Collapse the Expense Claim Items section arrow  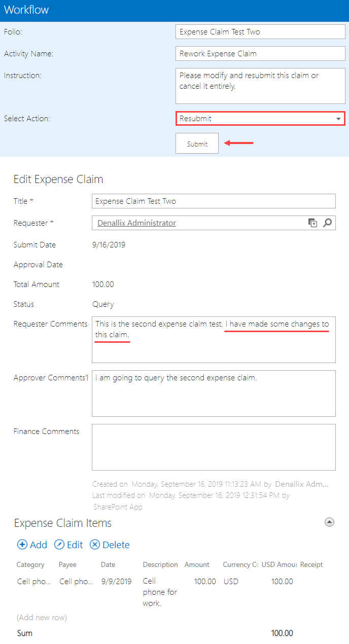pos(330,522)
